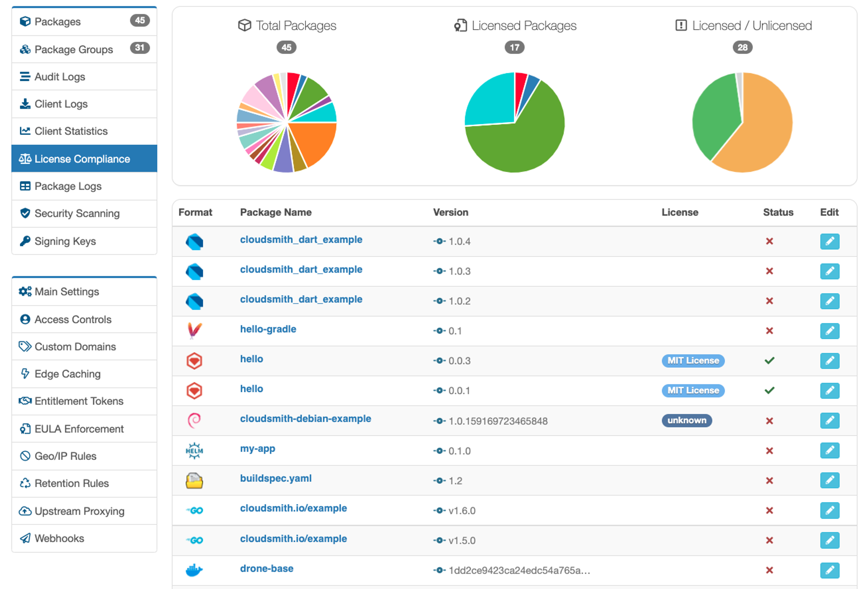Go to Audit Logs

[84, 77]
